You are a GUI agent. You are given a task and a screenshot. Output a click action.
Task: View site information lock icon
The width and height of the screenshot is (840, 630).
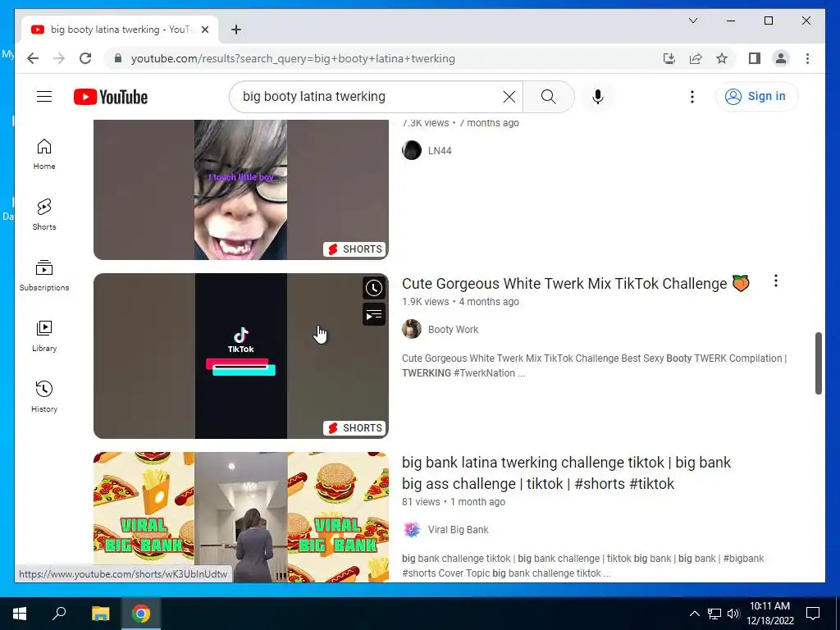point(118,58)
